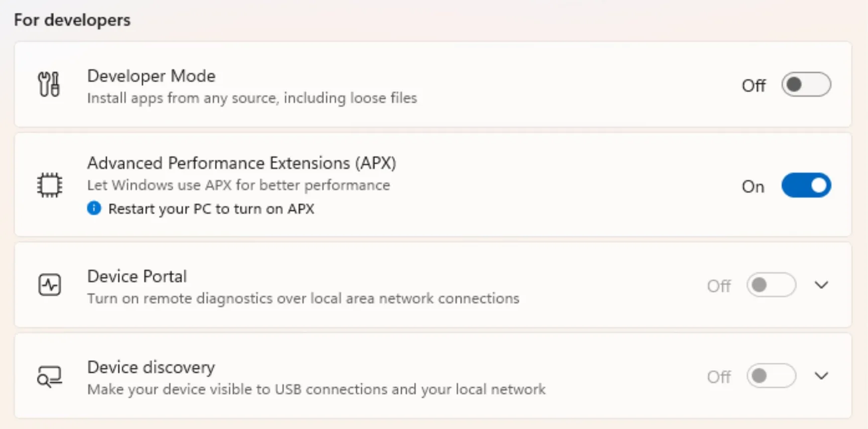Image resolution: width=868 pixels, height=429 pixels.
Task: Click the On label beside APX toggle
Action: 753,186
